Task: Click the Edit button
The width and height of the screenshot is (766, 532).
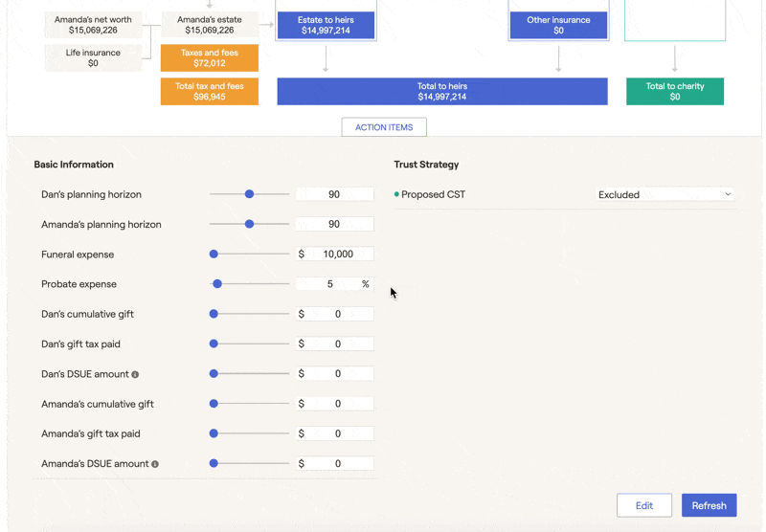Action: [x=644, y=505]
